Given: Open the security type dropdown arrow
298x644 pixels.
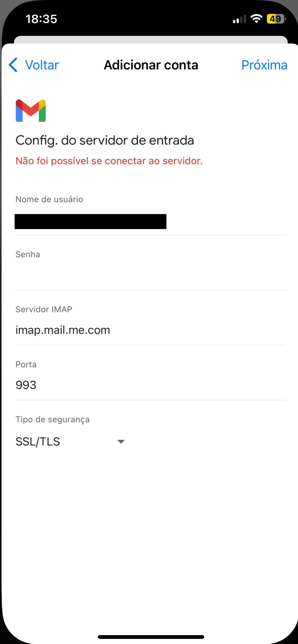Looking at the screenshot, I should [x=121, y=442].
